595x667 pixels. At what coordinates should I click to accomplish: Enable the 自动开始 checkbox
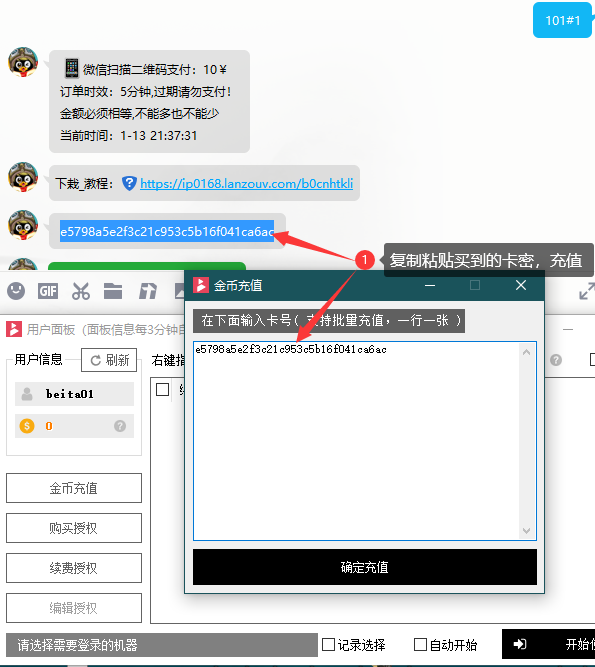tap(420, 644)
